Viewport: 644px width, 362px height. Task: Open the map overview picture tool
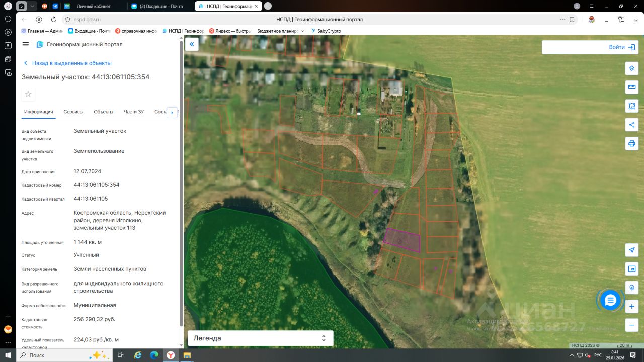click(632, 269)
